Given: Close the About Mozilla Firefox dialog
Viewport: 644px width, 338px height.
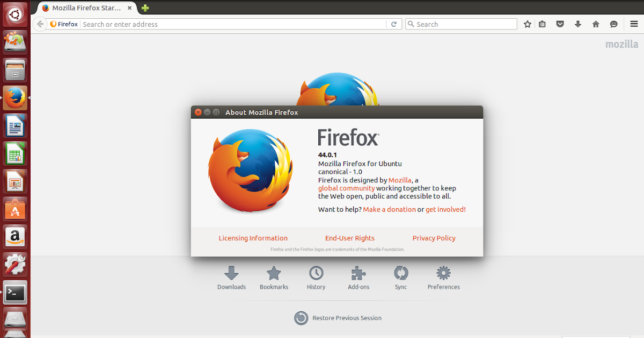Looking at the screenshot, I should (198, 112).
